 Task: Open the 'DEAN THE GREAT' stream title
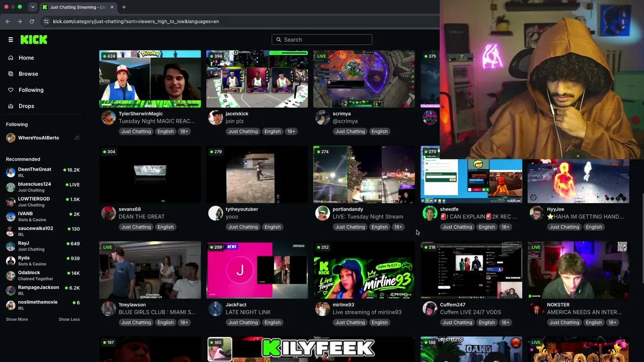point(141,217)
